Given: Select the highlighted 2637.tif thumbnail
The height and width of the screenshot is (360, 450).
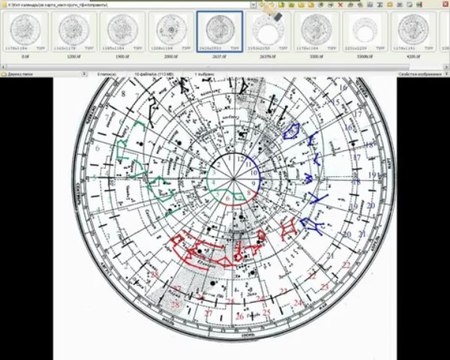Looking at the screenshot, I should tap(219, 32).
